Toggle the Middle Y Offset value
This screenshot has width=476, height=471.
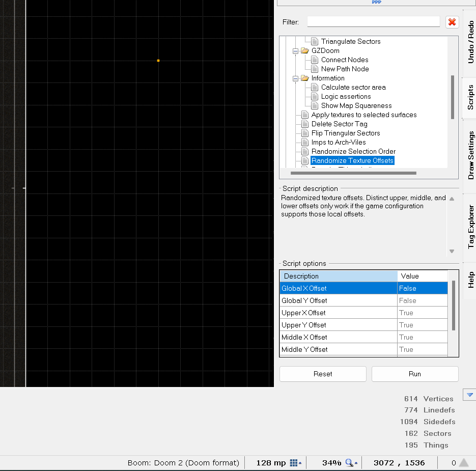click(x=422, y=349)
